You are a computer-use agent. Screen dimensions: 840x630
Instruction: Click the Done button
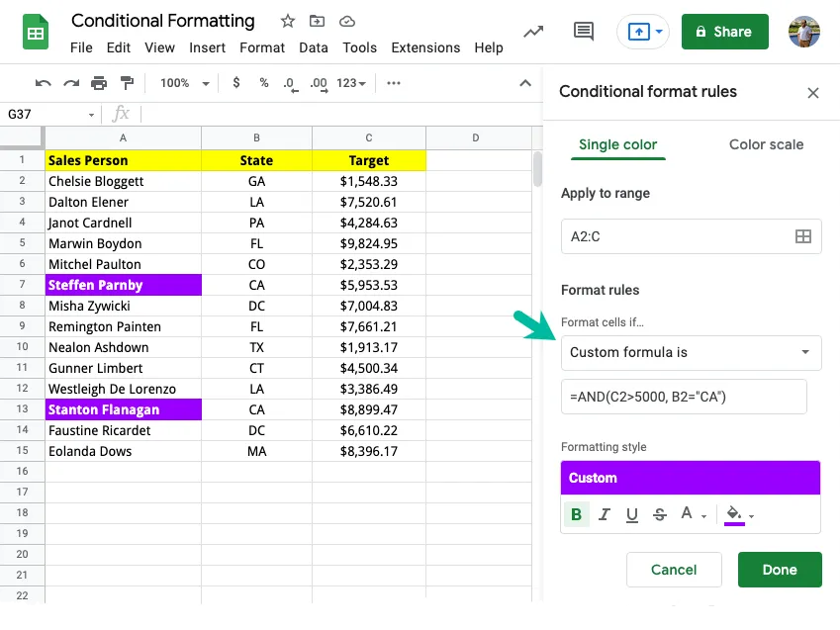point(780,570)
